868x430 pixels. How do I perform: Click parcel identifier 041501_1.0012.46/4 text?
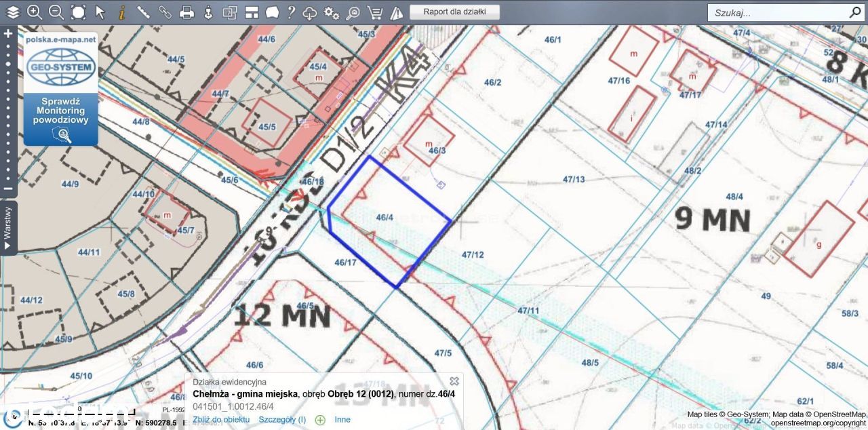[x=233, y=406]
